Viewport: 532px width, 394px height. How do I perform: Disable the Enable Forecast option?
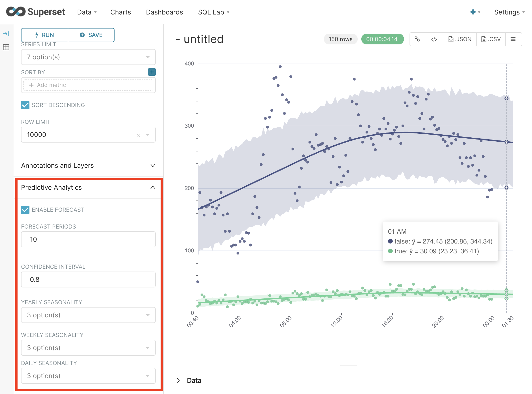[25, 210]
